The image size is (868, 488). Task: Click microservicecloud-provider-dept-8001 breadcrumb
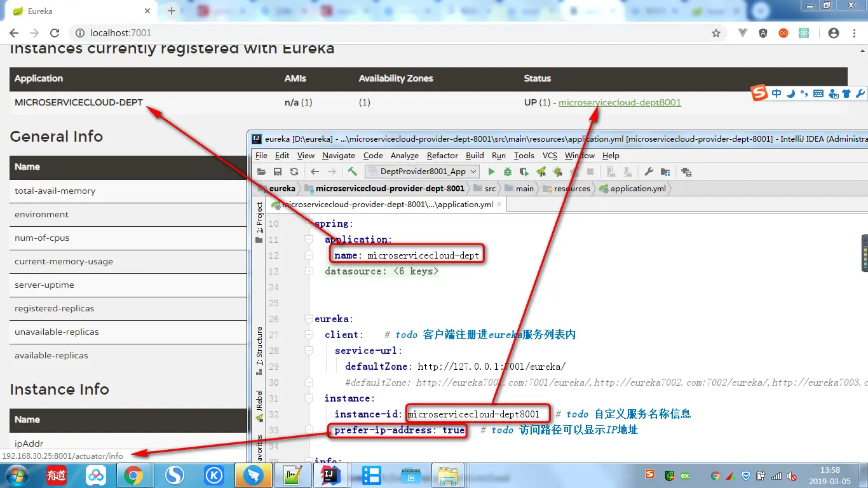click(384, 189)
